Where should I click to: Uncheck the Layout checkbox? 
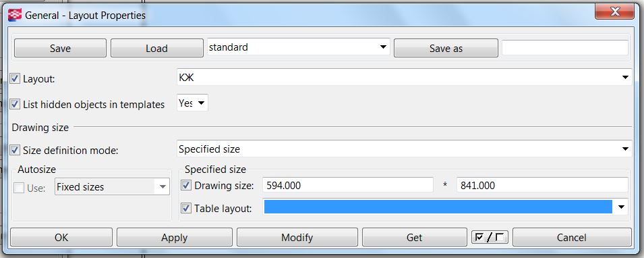(x=15, y=78)
